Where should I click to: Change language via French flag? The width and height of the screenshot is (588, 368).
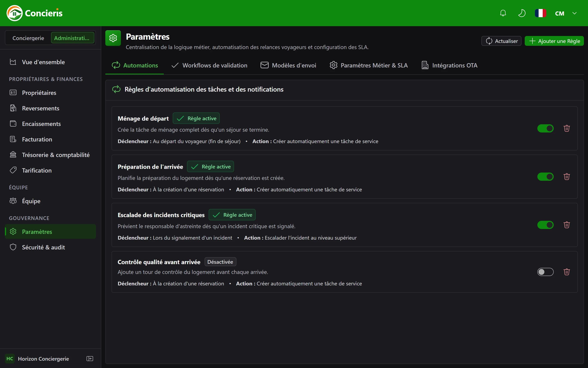click(540, 13)
